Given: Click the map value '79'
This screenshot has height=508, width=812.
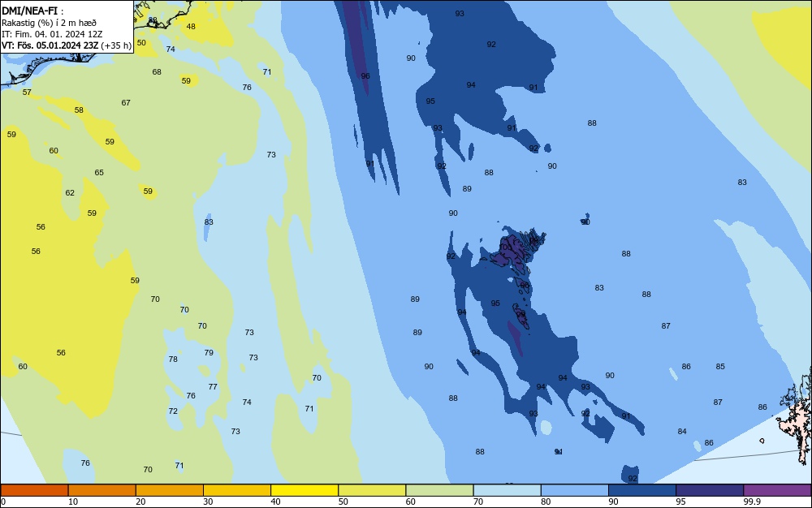Looking at the screenshot, I should tap(209, 352).
